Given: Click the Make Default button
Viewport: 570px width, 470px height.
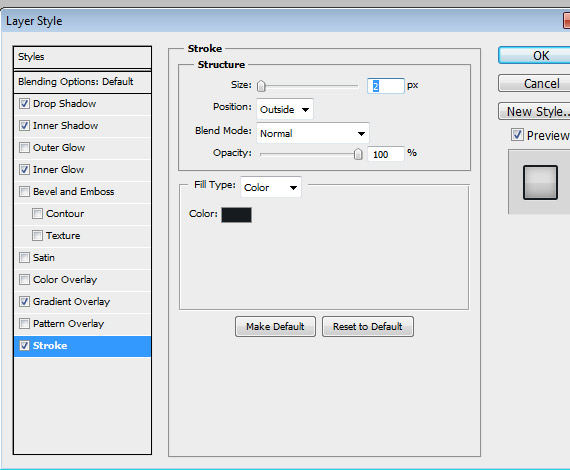Looking at the screenshot, I should (275, 326).
